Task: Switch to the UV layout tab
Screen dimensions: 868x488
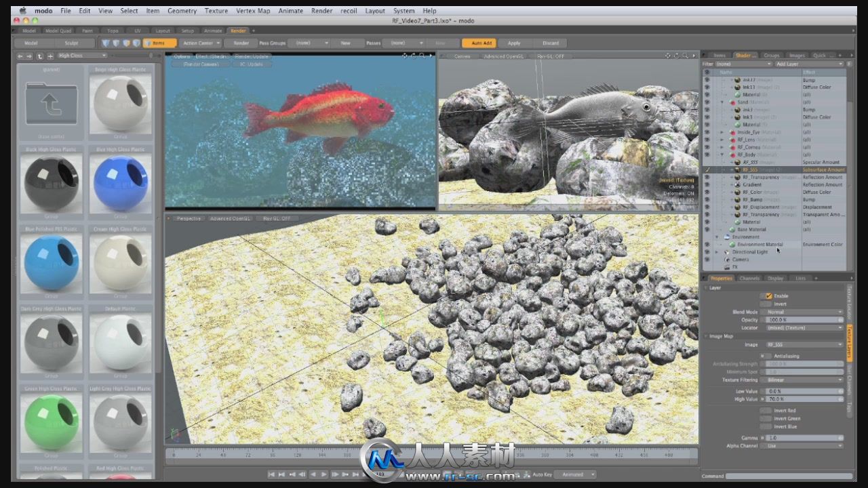Action: [x=138, y=30]
